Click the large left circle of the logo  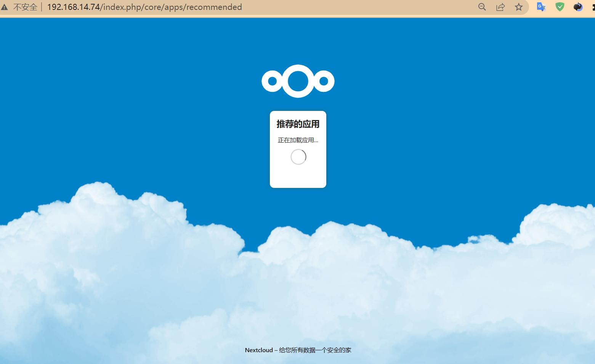(272, 81)
